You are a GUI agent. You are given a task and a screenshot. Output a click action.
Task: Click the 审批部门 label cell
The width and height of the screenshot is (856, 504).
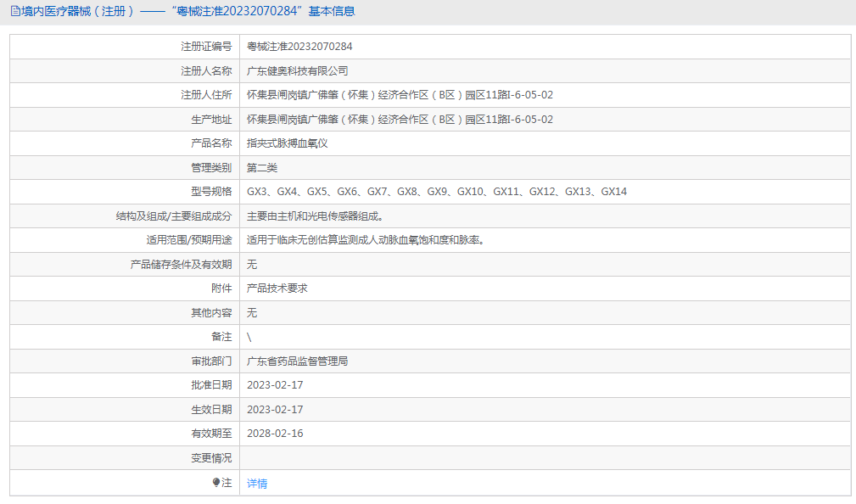(125, 361)
